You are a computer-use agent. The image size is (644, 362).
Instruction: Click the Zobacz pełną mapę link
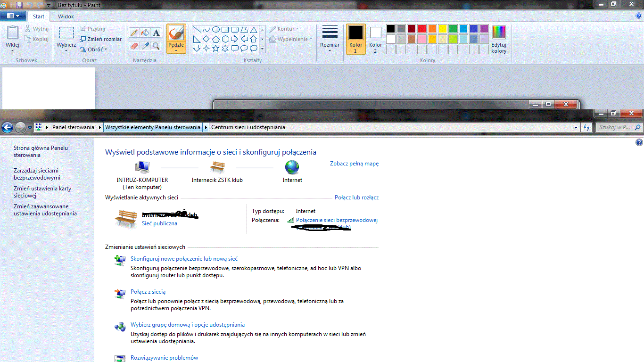point(354,163)
